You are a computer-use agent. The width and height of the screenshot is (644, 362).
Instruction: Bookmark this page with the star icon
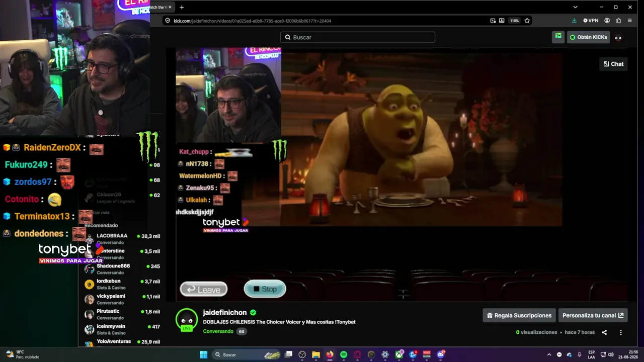tap(527, 21)
